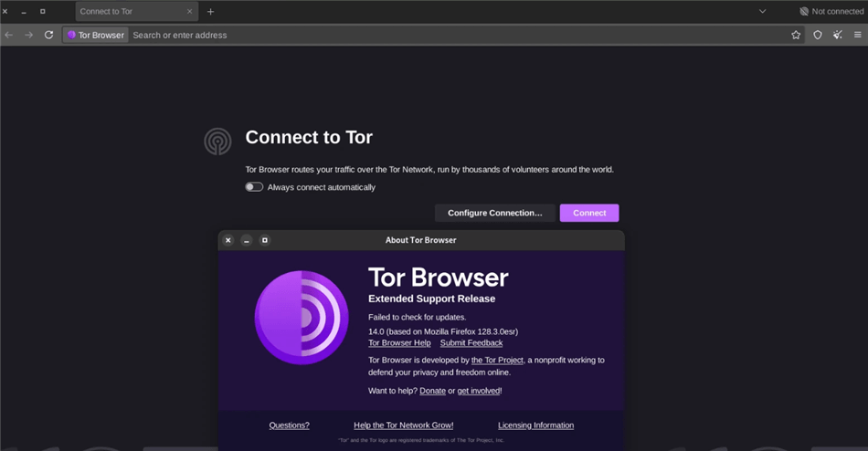Close the Connect to Tor tab
Screen dimensions: 868x451
click(x=190, y=12)
